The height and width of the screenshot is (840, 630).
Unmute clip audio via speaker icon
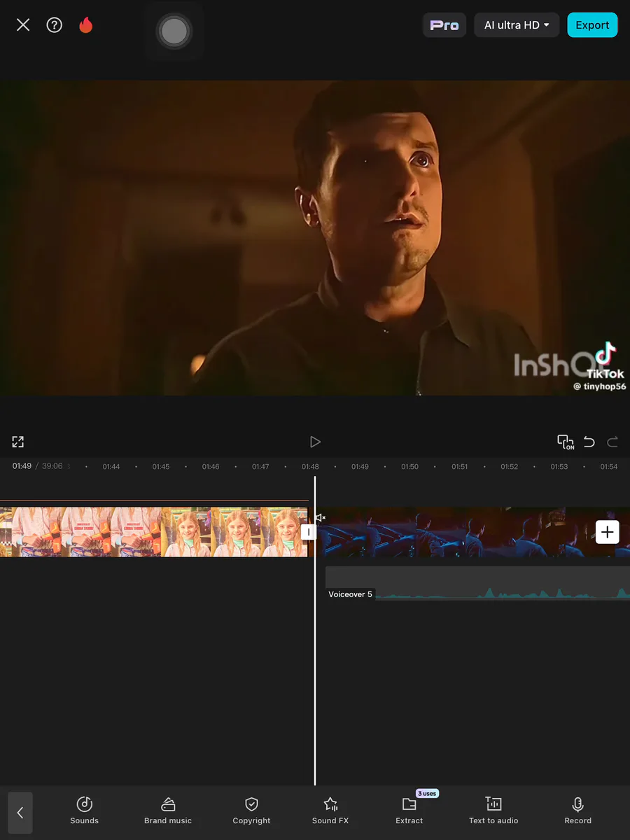coord(320,518)
